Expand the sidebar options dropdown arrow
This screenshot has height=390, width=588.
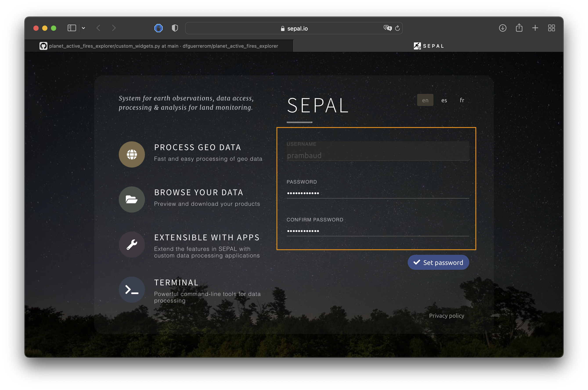tap(83, 28)
